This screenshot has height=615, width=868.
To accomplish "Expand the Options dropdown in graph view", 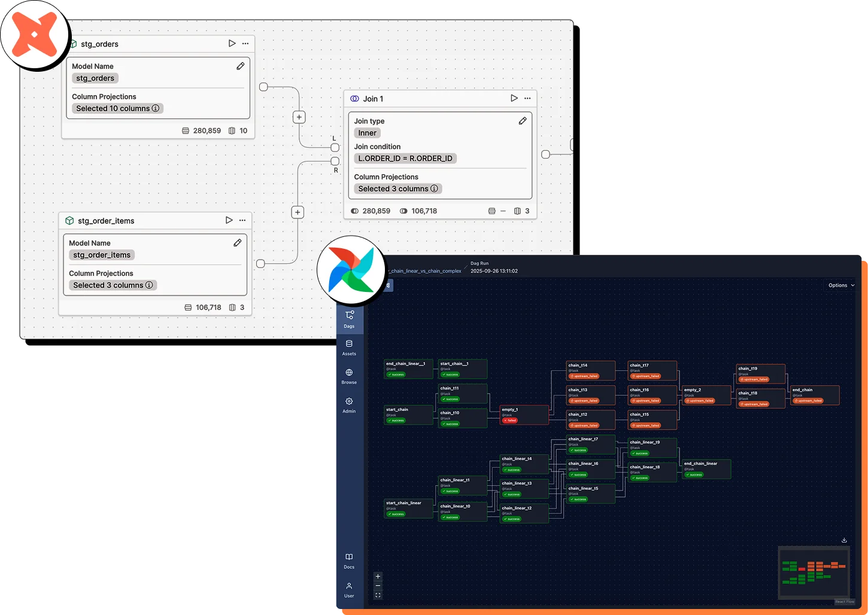I will tap(840, 285).
